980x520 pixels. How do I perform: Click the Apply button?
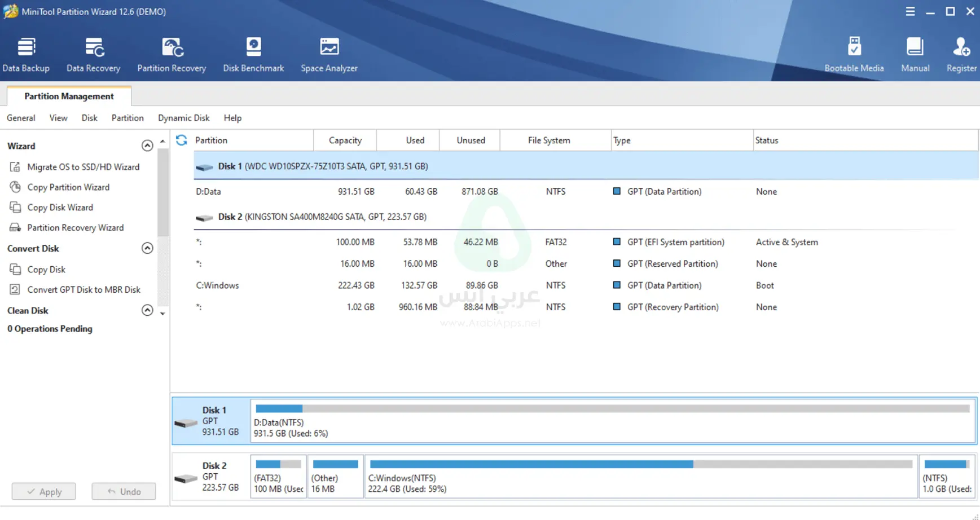(x=44, y=491)
